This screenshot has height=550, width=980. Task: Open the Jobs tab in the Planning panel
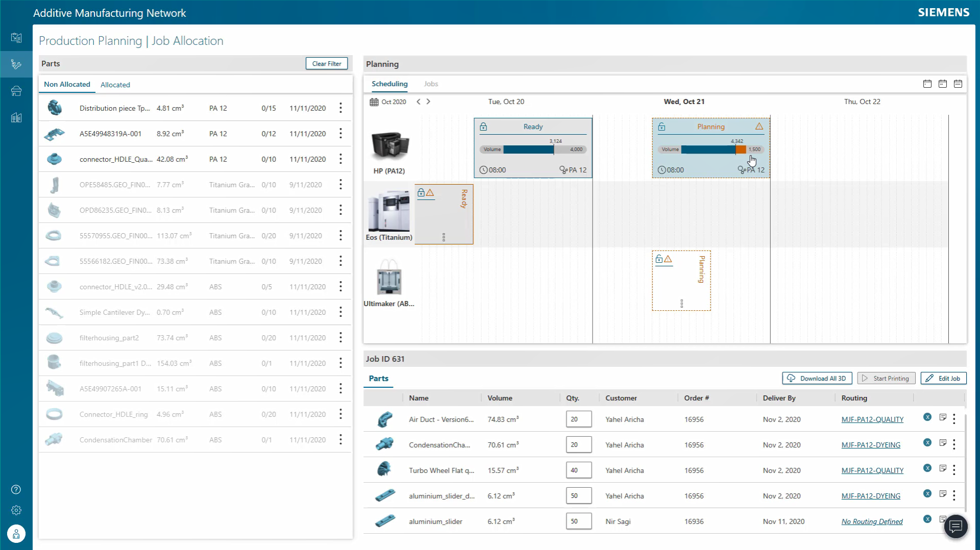coord(431,84)
